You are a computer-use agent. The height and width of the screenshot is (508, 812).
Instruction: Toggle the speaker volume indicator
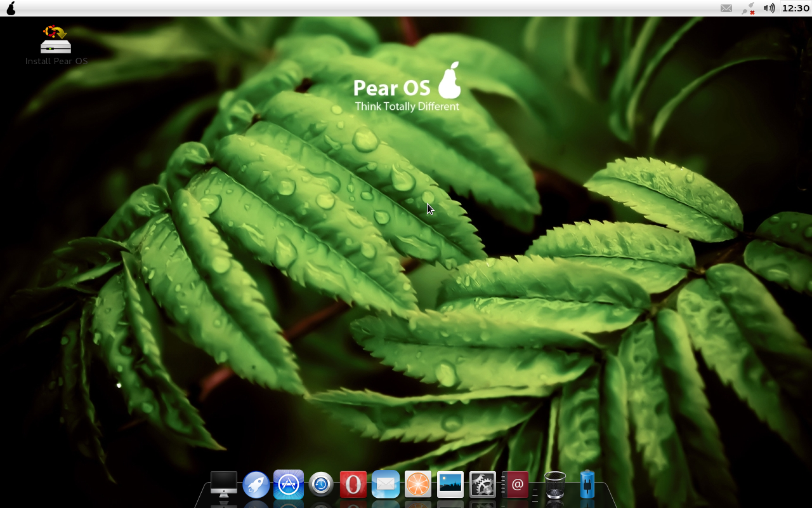pos(768,8)
